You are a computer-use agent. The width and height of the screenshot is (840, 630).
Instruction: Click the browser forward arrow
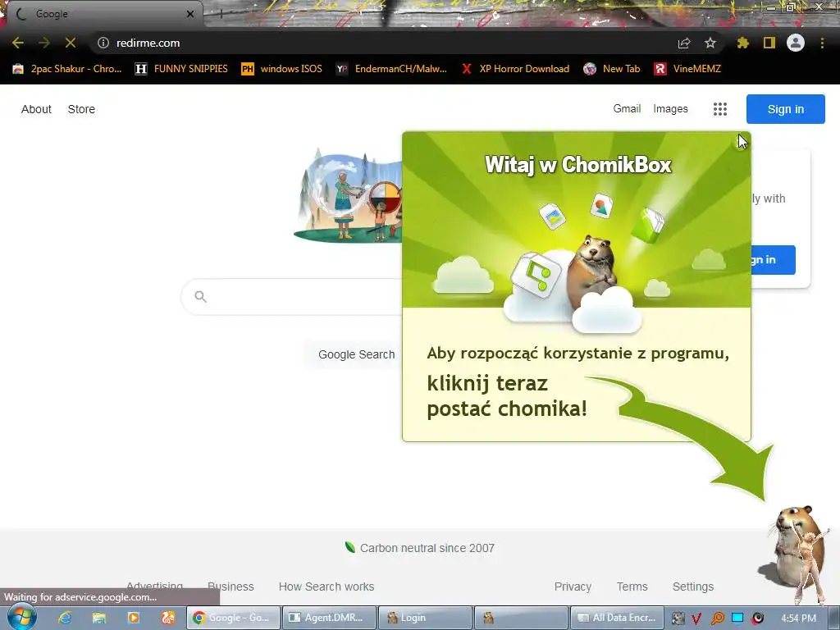click(44, 43)
